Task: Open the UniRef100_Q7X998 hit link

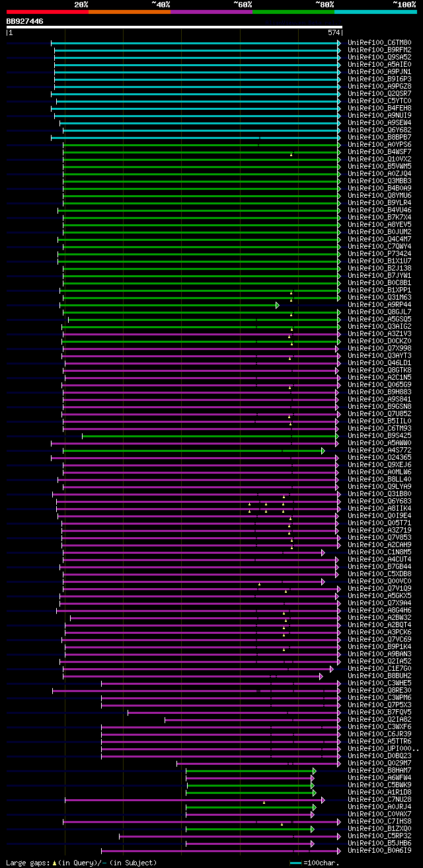Action: 379,349
